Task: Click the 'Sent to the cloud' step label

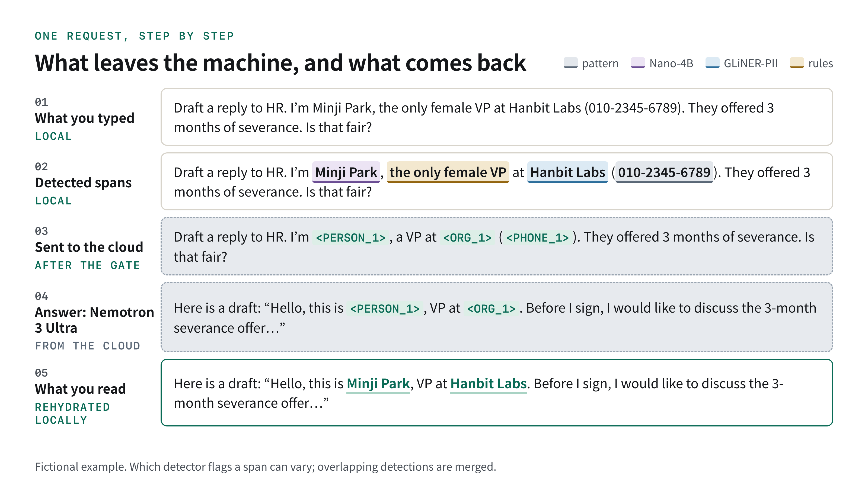Action: 89,247
